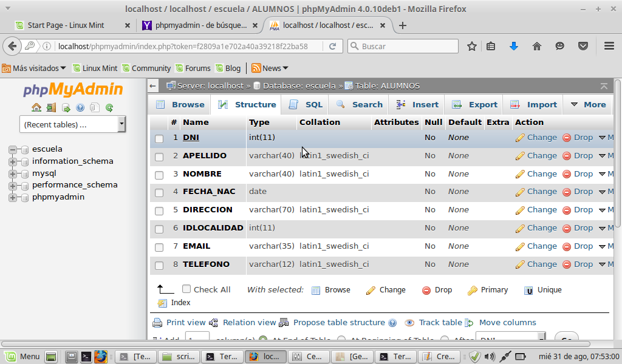Click the Log out door icon
Screen dimensions: 622x364
click(51, 108)
